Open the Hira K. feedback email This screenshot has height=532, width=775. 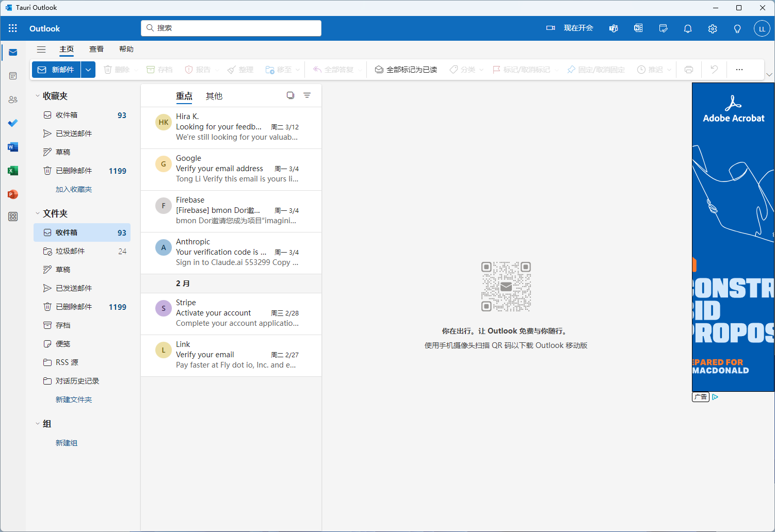click(x=231, y=128)
